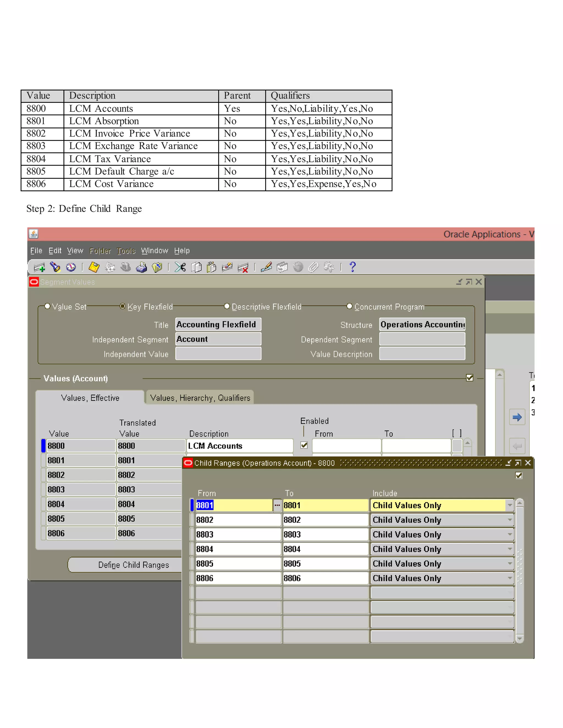Screen dimensions: 563x728
Task: Select the Concurrent Program radio button
Action: [350, 306]
